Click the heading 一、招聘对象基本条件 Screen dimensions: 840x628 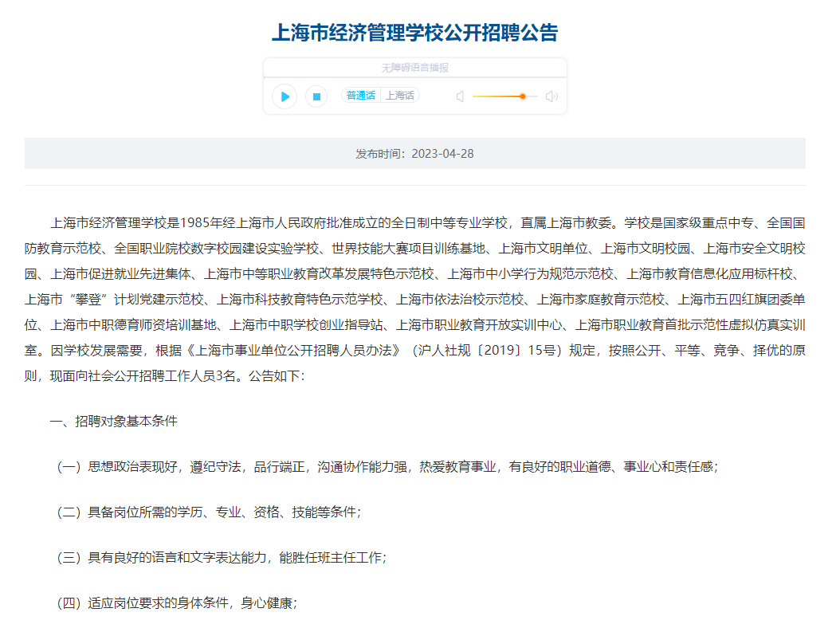[113, 421]
